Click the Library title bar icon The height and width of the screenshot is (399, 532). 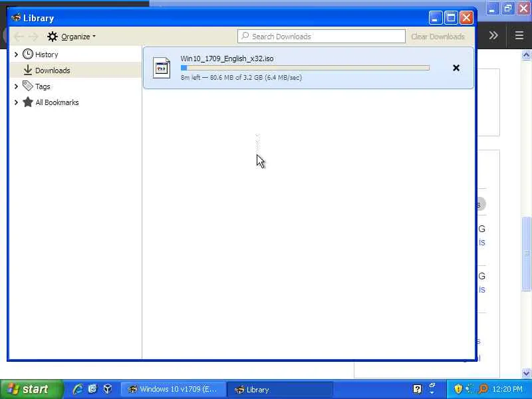[x=16, y=18]
